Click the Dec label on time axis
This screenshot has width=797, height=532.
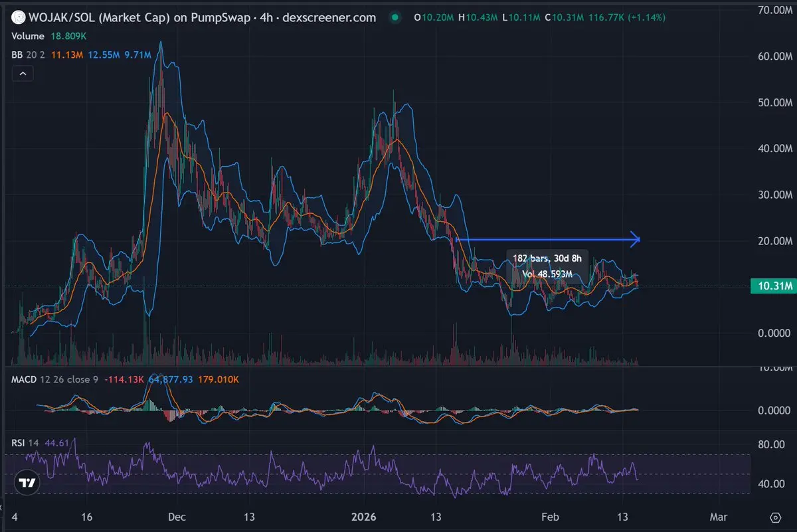[177, 517]
